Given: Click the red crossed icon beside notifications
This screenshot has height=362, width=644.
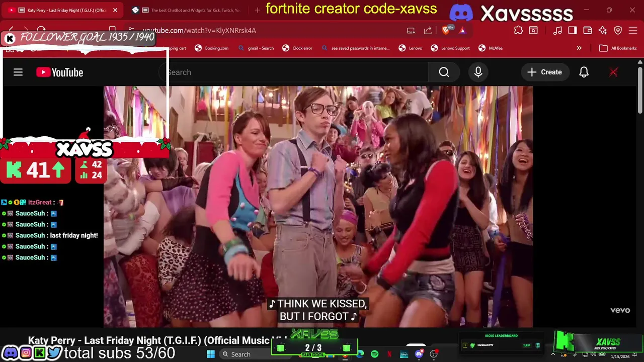Looking at the screenshot, I should 613,72.
